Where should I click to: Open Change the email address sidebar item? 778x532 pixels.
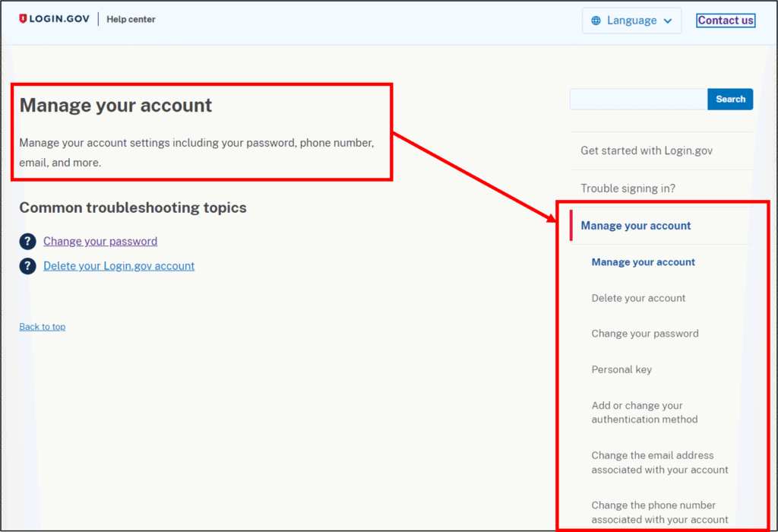[x=659, y=463]
